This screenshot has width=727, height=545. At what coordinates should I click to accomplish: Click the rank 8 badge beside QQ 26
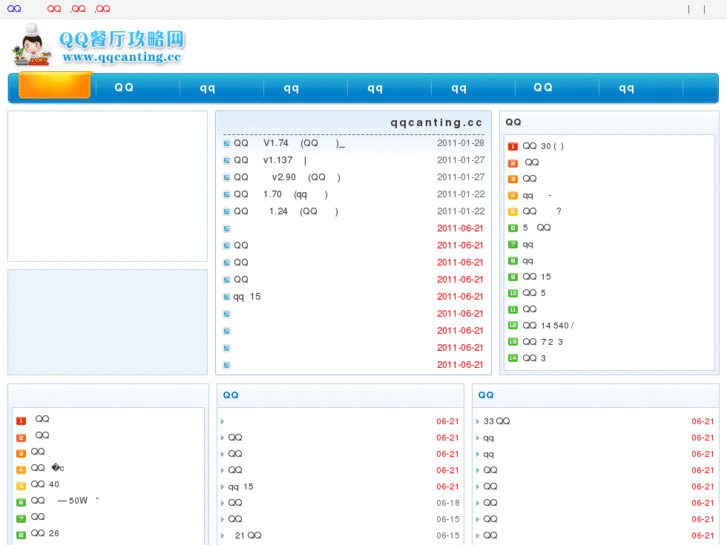click(21, 535)
